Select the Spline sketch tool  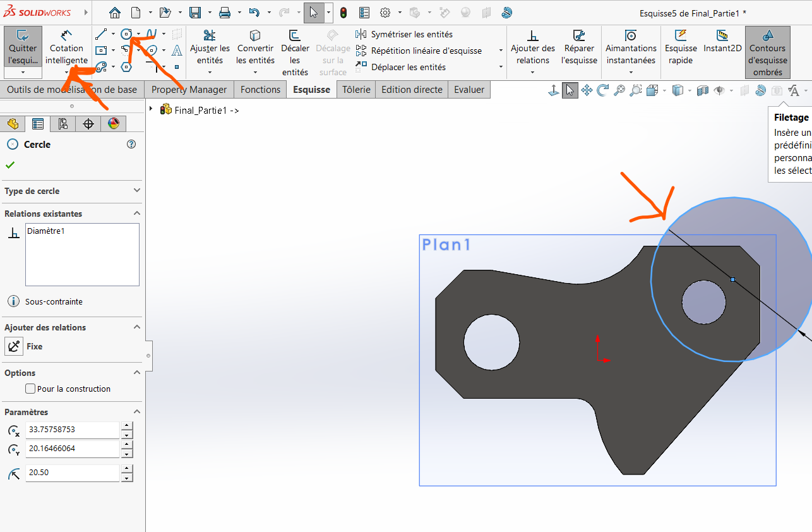click(152, 34)
